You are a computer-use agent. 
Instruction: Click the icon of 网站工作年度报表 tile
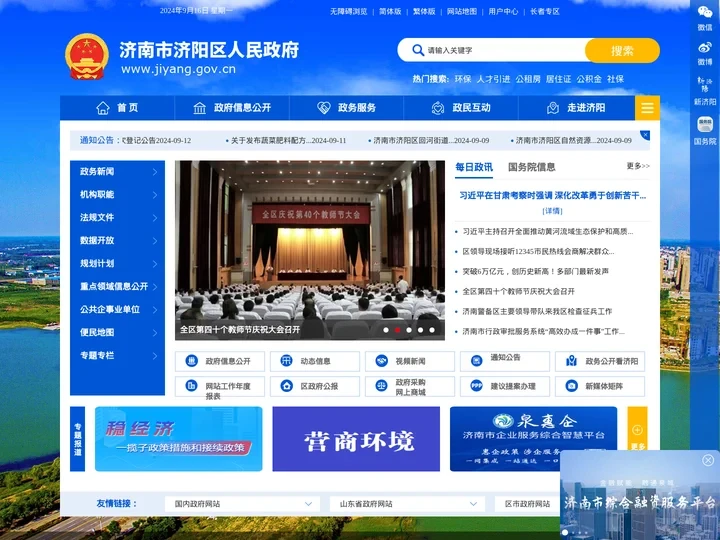191,385
